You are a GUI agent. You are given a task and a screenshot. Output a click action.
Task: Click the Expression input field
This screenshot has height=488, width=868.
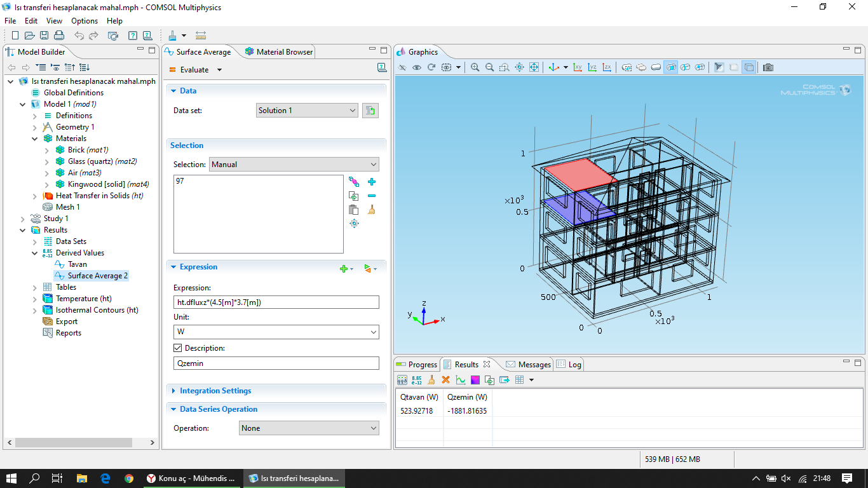(x=276, y=302)
